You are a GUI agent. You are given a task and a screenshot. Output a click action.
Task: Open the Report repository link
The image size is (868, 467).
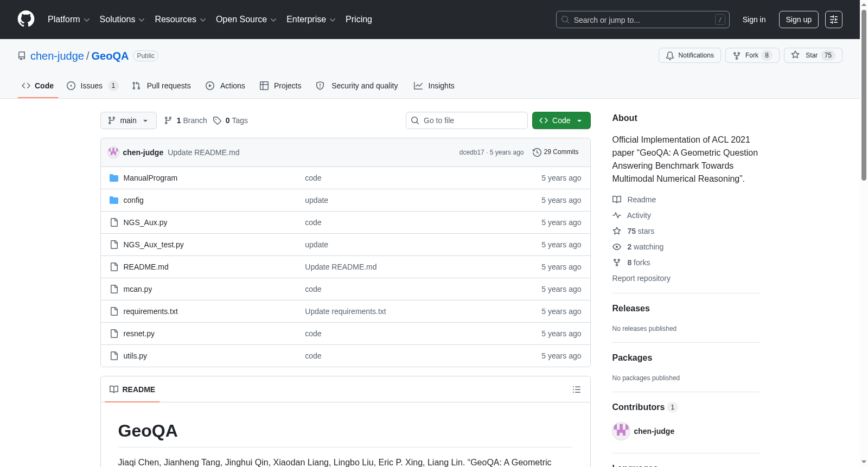(x=641, y=278)
